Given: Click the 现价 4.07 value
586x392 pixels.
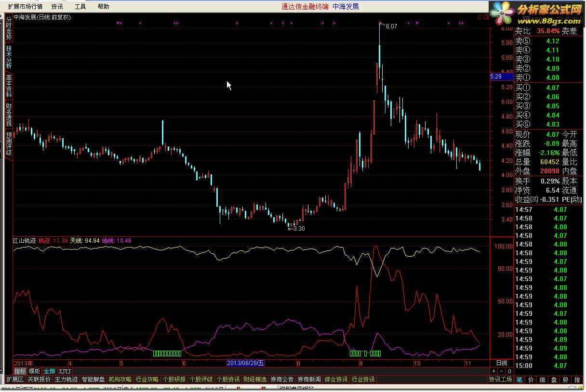Looking at the screenshot, I should coord(553,134).
